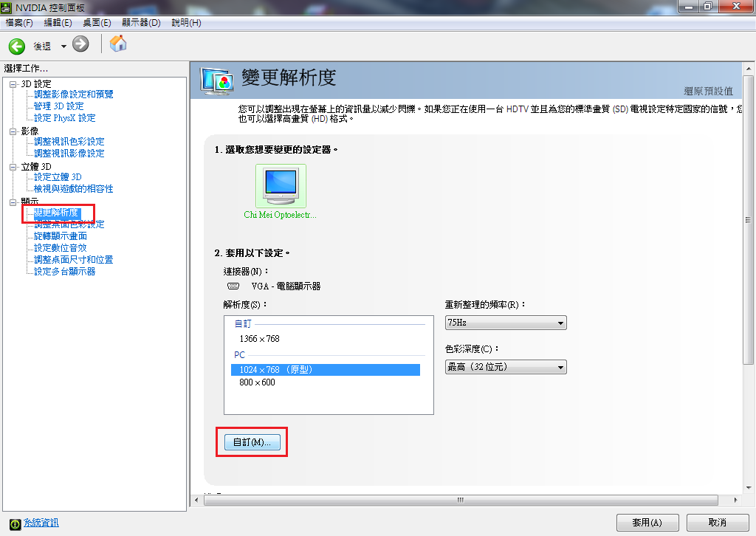Open the 系統資訊 link
Viewport: 756px width, 536px height.
click(41, 523)
